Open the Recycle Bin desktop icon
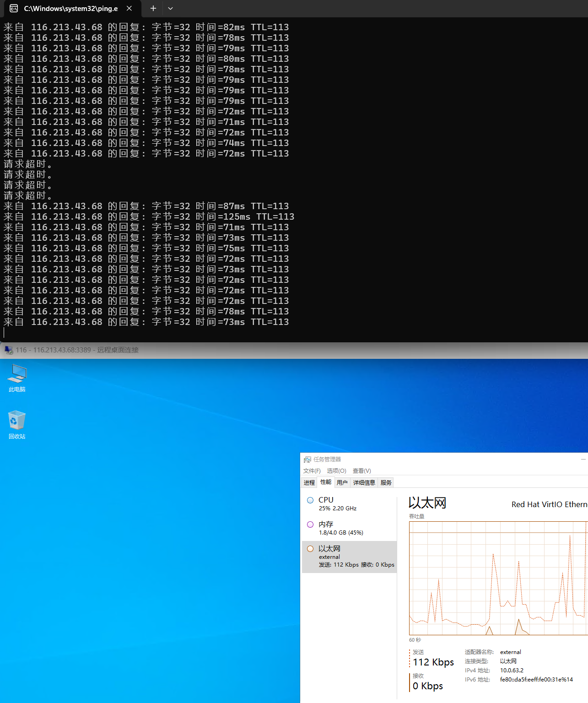This screenshot has height=703, width=588. pos(17,425)
